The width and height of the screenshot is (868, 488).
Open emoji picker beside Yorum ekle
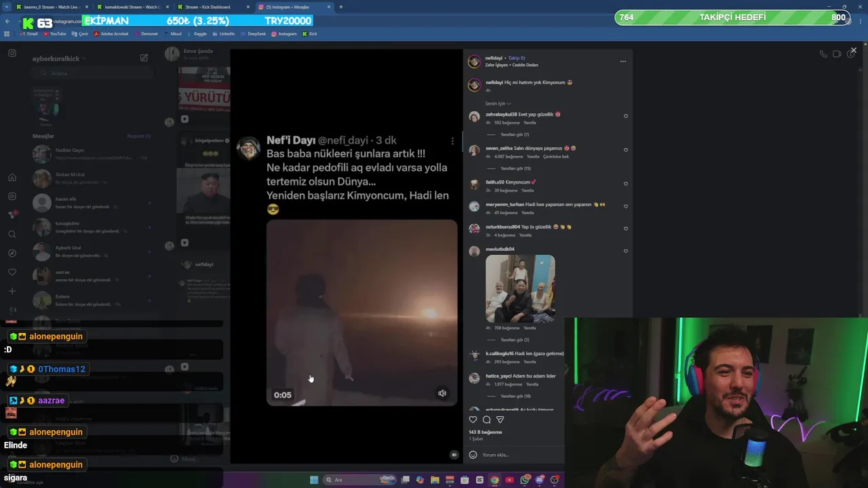point(473,455)
